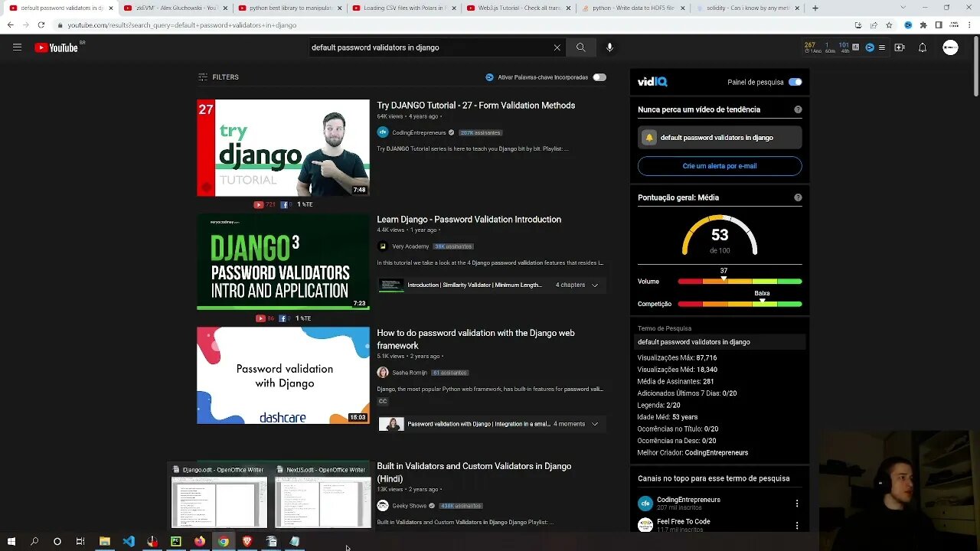Share this page from address bar

pos(874,25)
